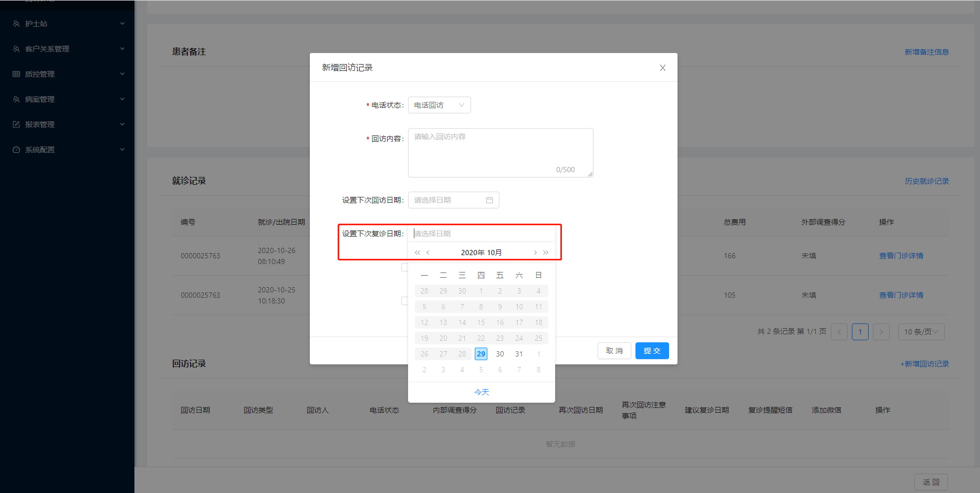Click the 客户关系管理 person icon

coord(16,49)
